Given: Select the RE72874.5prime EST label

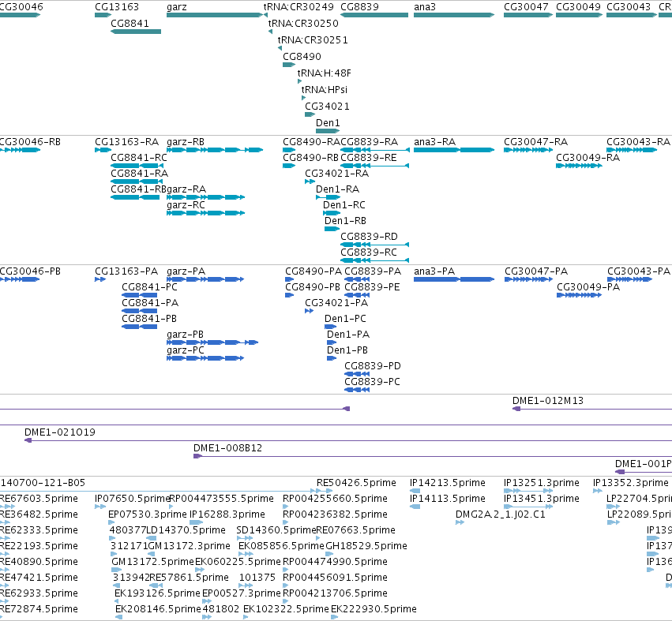Looking at the screenshot, I should coord(39,609).
